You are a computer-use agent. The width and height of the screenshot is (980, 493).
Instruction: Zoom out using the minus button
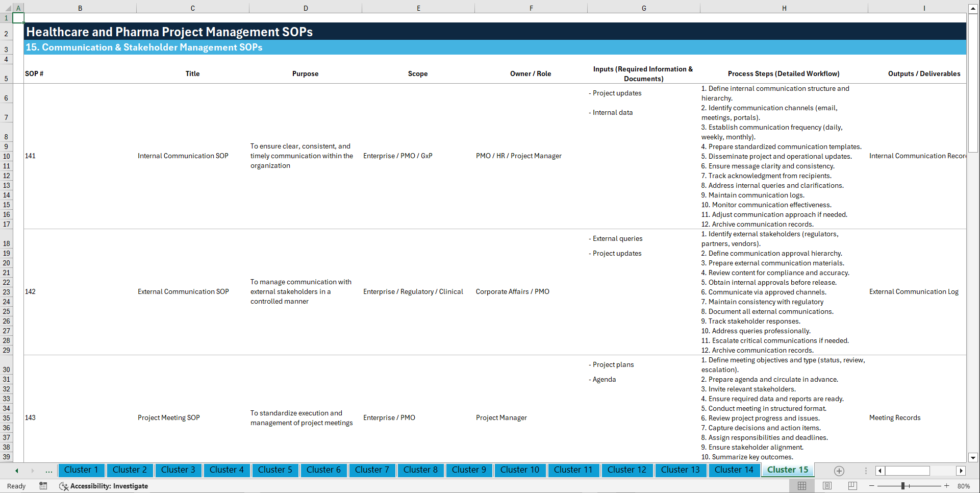point(872,486)
